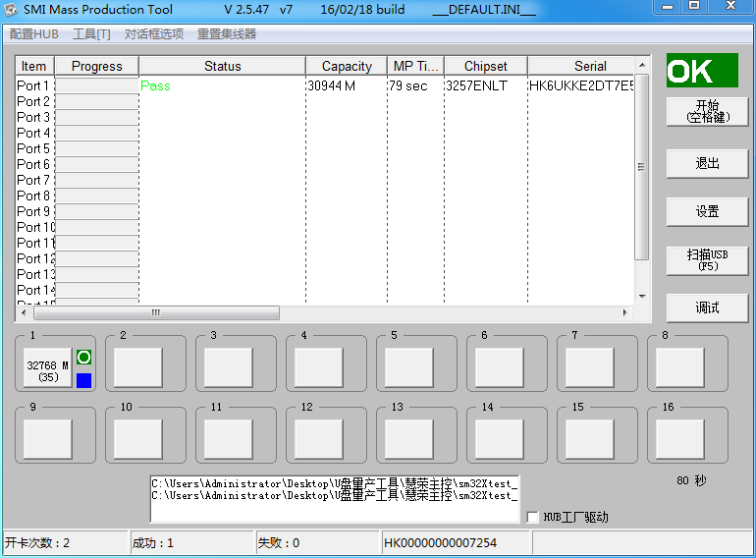Click the 退出 exit button

(707, 163)
